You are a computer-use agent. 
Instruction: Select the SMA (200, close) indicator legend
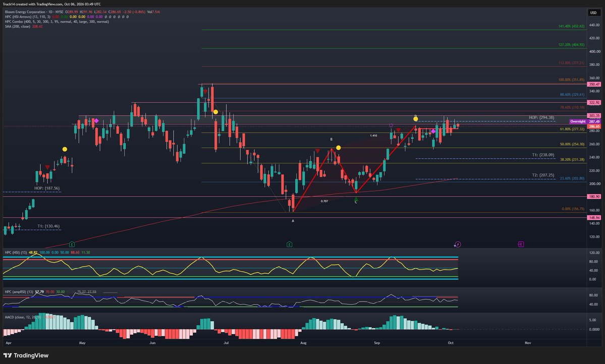click(x=17, y=27)
